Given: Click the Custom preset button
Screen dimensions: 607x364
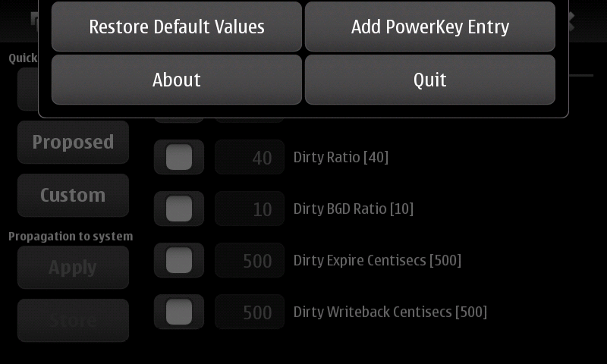Looking at the screenshot, I should pyautogui.click(x=73, y=195).
